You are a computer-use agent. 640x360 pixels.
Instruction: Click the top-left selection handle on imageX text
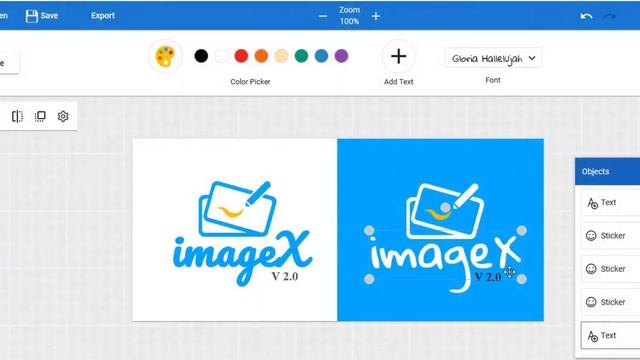369,231
